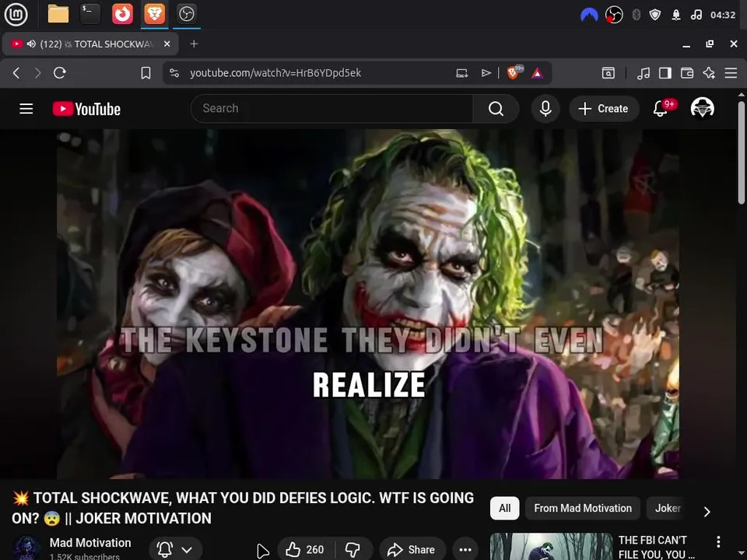Open the Terminal from the panel
Screen dimensions: 747x560
pos(90,14)
